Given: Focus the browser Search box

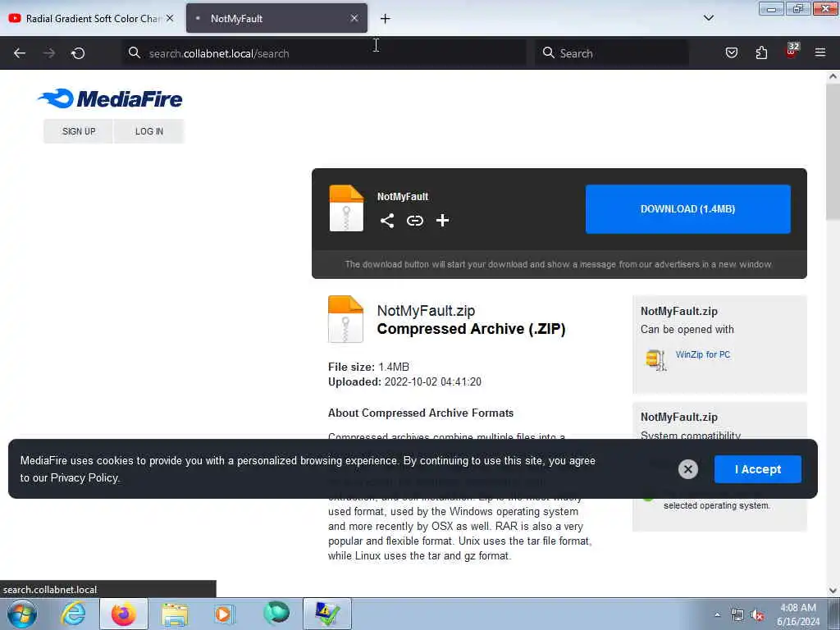Looking at the screenshot, I should click(611, 53).
